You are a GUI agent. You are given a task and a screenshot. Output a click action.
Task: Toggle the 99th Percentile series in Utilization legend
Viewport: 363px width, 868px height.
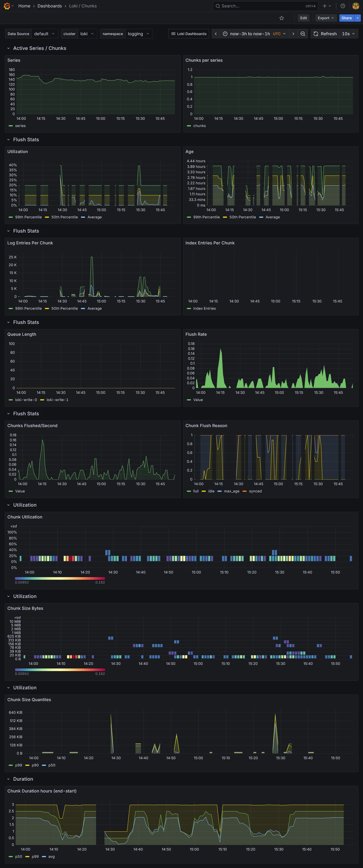pos(29,217)
